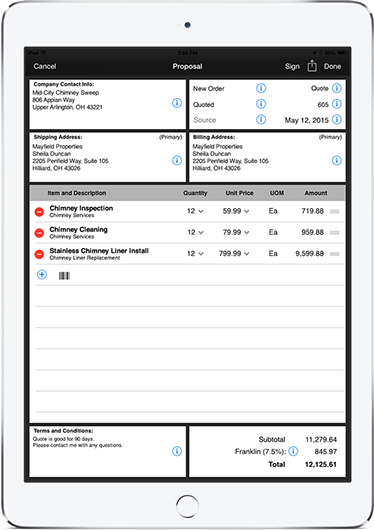Tap info icon next to Quote
Screen dimensions: 374x530
pyautogui.click(x=337, y=88)
